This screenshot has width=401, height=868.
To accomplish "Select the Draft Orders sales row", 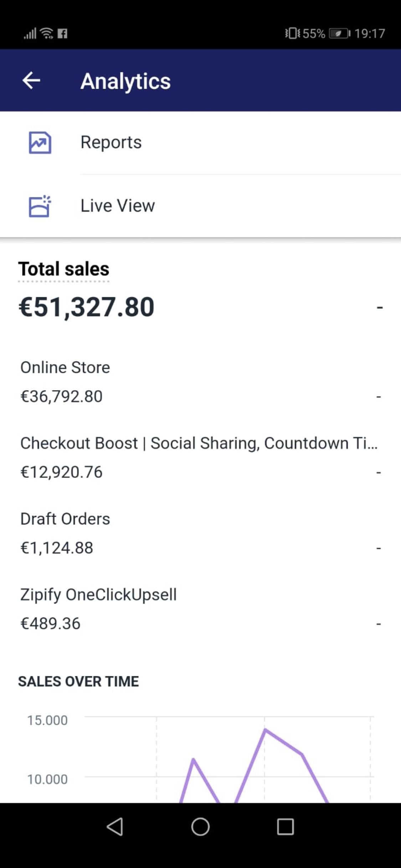I will coord(200,533).
